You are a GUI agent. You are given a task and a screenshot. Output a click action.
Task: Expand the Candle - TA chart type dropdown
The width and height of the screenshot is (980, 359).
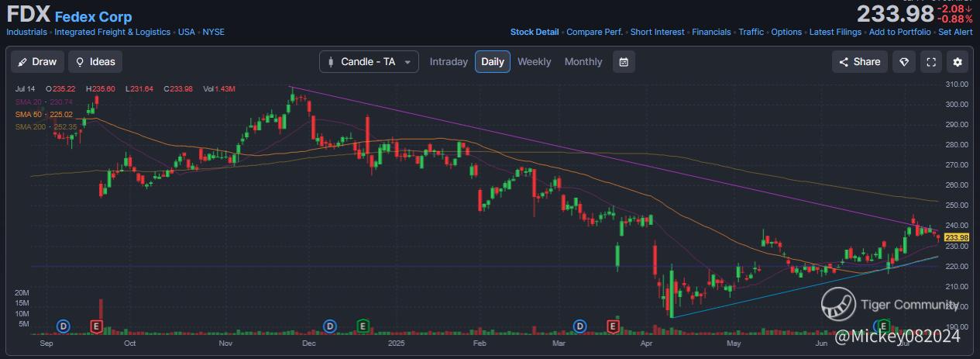pyautogui.click(x=369, y=62)
